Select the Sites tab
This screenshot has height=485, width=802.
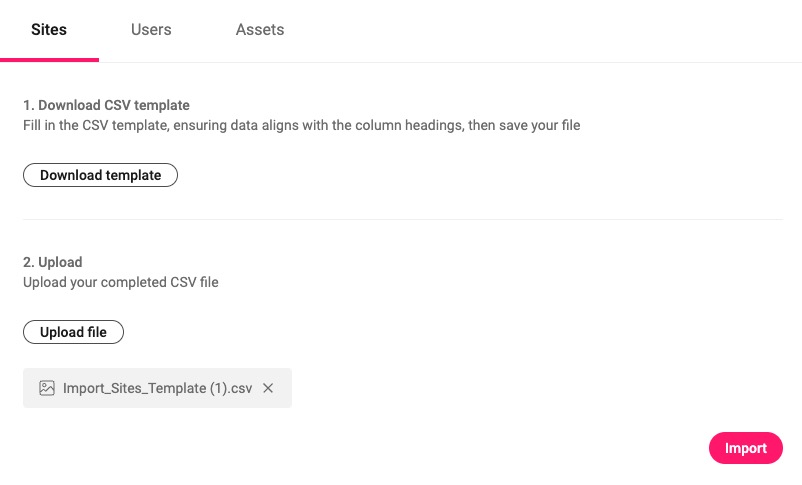click(49, 30)
